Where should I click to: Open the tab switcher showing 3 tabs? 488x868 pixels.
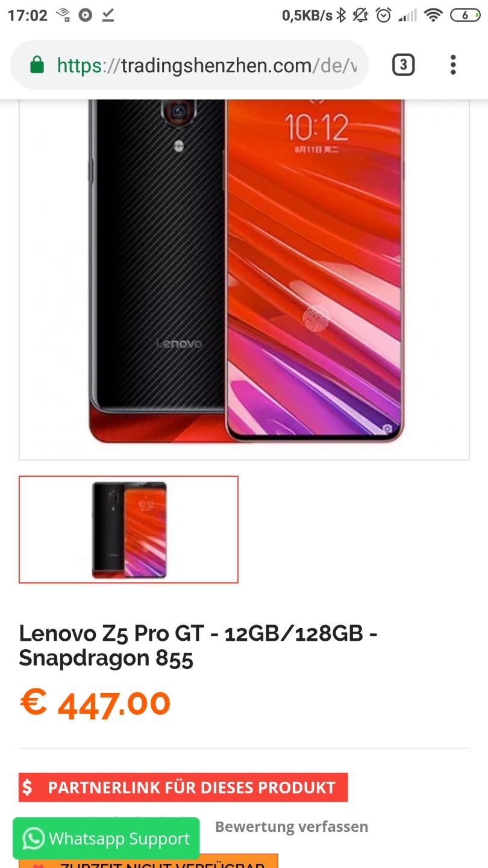[x=403, y=65]
